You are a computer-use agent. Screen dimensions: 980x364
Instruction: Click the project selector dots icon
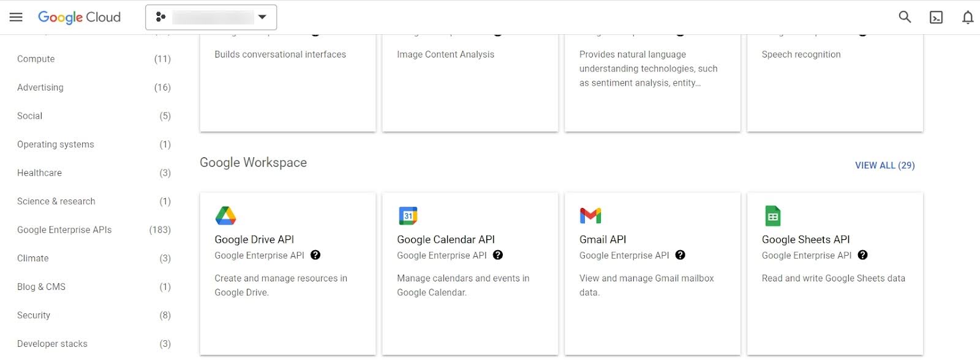point(160,17)
